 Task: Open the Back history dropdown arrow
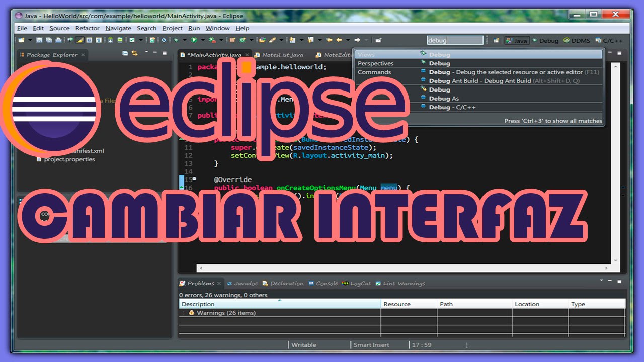click(348, 40)
